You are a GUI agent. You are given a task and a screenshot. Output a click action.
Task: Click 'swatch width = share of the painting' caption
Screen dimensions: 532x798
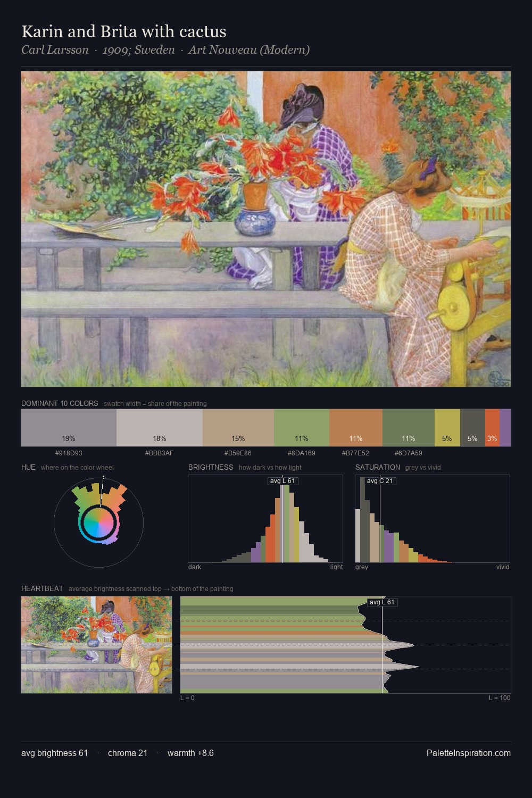[155, 404]
